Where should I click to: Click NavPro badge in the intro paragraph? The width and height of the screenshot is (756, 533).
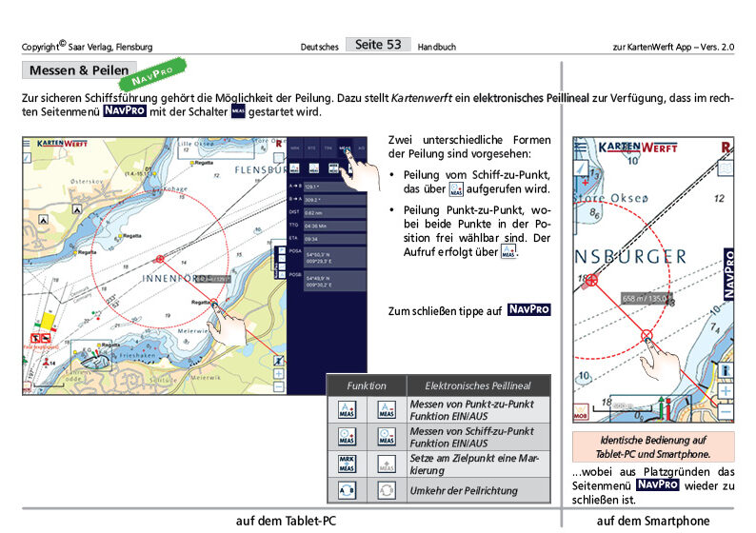point(125,110)
